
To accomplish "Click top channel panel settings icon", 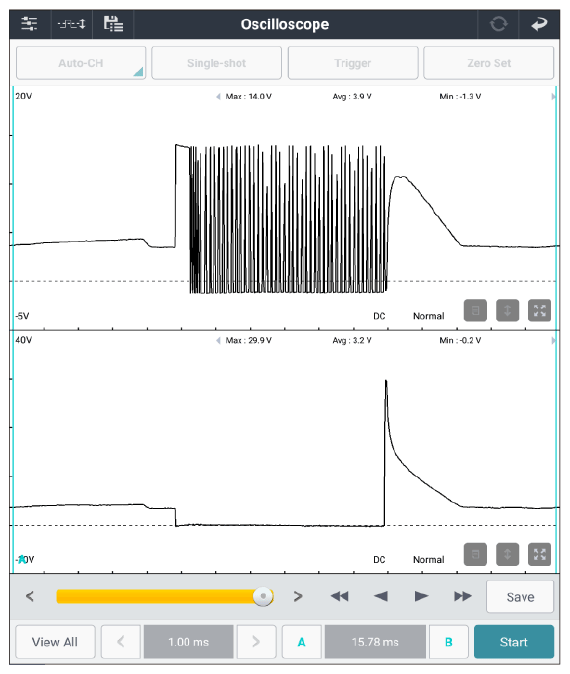I will pyautogui.click(x=475, y=310).
